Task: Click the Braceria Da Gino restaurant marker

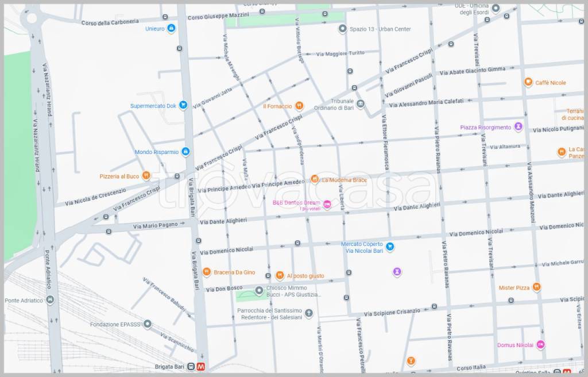Action: [206, 272]
